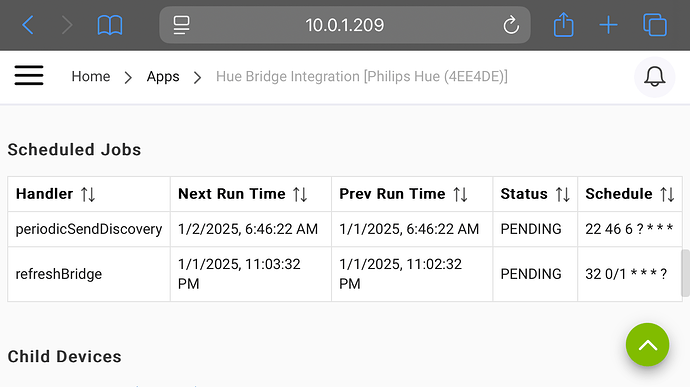Image resolution: width=690 pixels, height=387 pixels.
Task: Open notifications bell
Action: click(x=654, y=77)
